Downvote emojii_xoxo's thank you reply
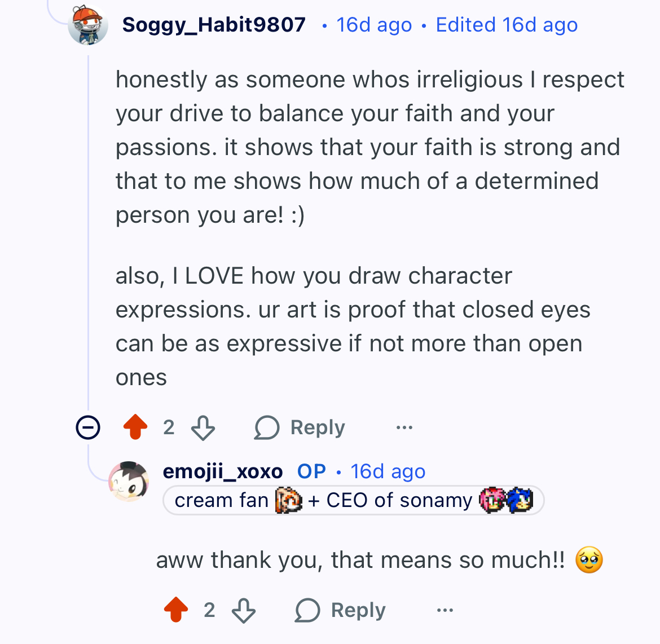This screenshot has width=660, height=644. (x=244, y=610)
